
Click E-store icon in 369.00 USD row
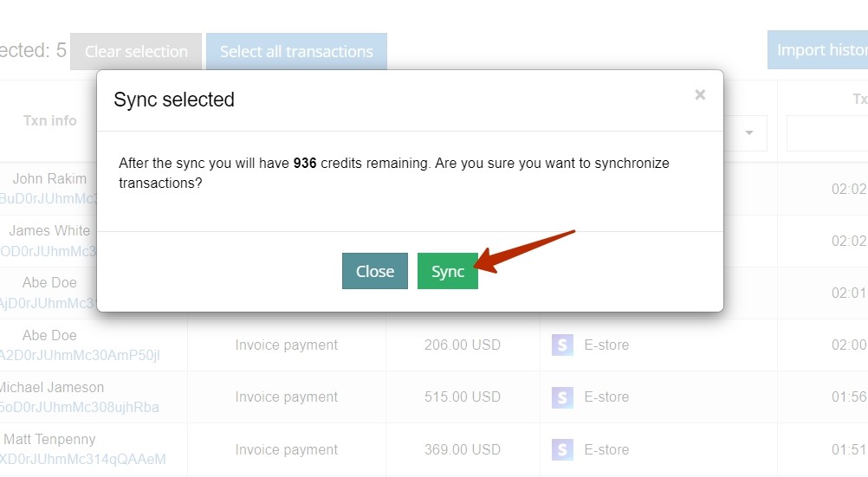(x=562, y=449)
